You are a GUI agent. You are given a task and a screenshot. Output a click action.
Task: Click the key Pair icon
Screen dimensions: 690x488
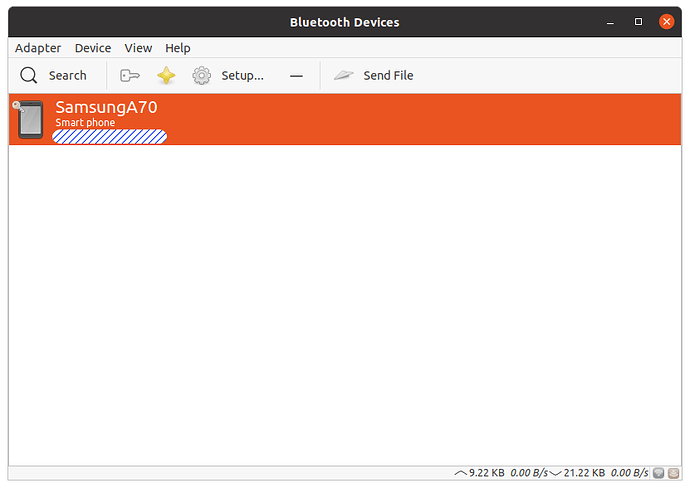point(130,76)
